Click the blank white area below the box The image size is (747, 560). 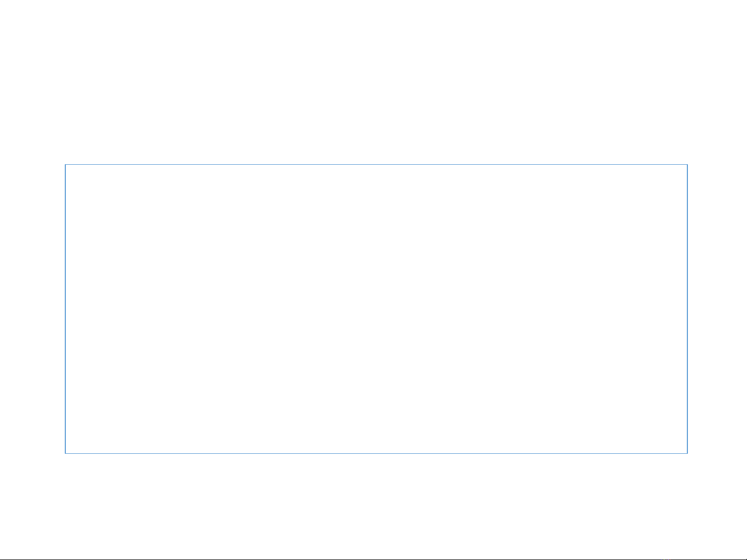(373, 505)
